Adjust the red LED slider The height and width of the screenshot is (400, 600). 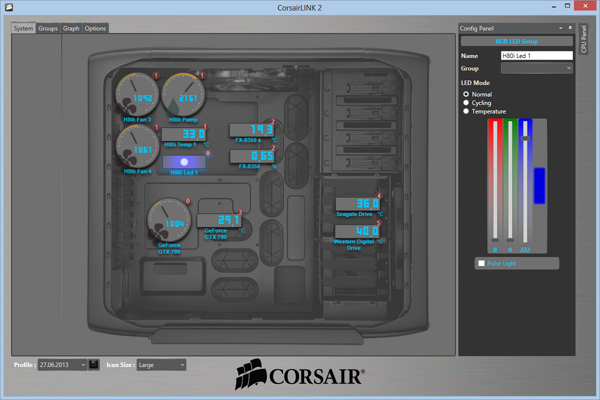click(x=495, y=240)
